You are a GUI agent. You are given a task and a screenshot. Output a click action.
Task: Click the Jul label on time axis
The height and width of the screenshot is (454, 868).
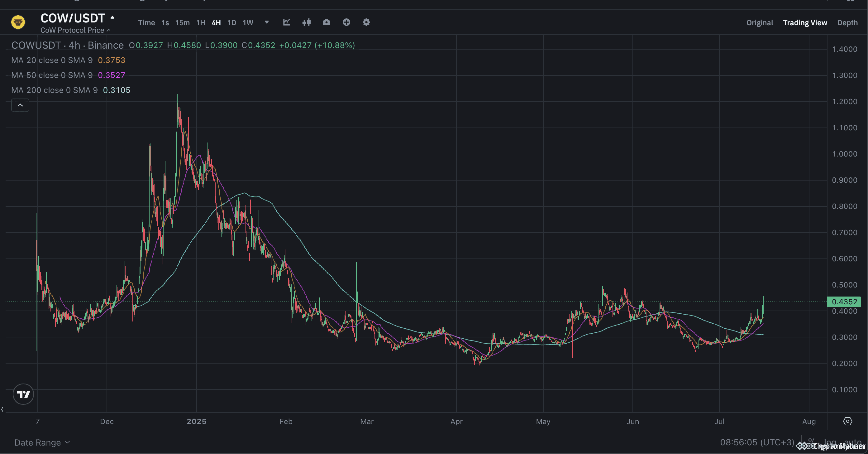pos(719,421)
